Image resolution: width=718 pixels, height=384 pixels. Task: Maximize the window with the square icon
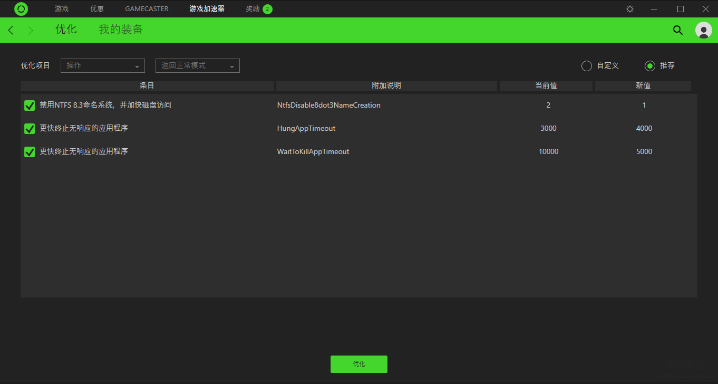point(680,9)
